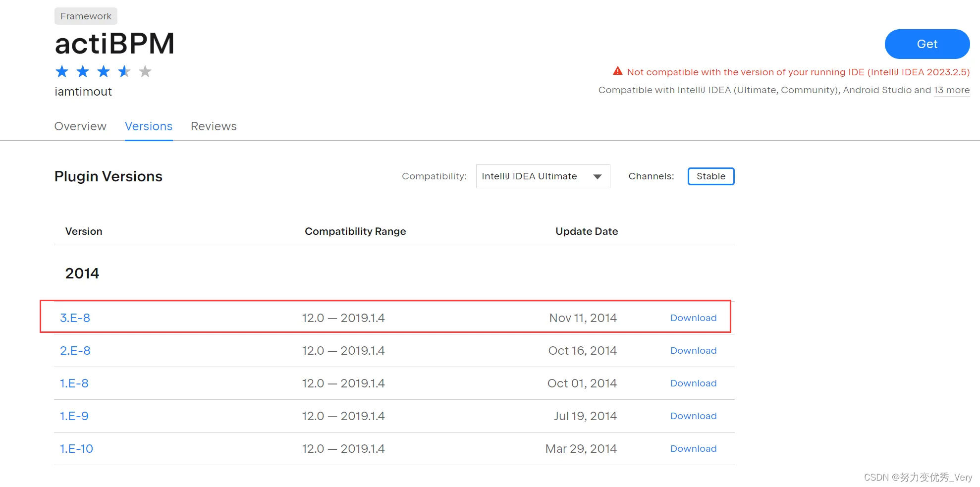
Task: Click the second rating star
Action: pyautogui.click(x=83, y=72)
